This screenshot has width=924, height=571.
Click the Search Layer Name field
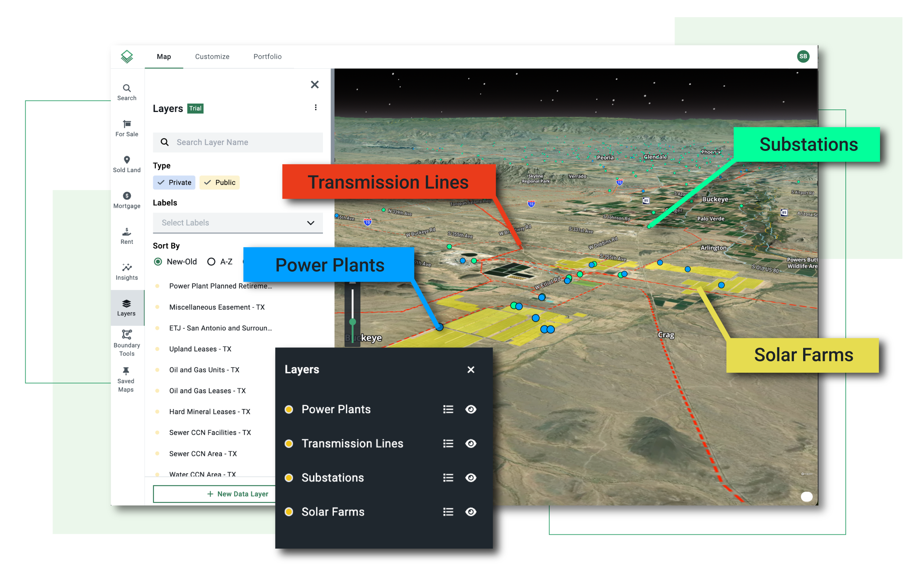click(238, 142)
